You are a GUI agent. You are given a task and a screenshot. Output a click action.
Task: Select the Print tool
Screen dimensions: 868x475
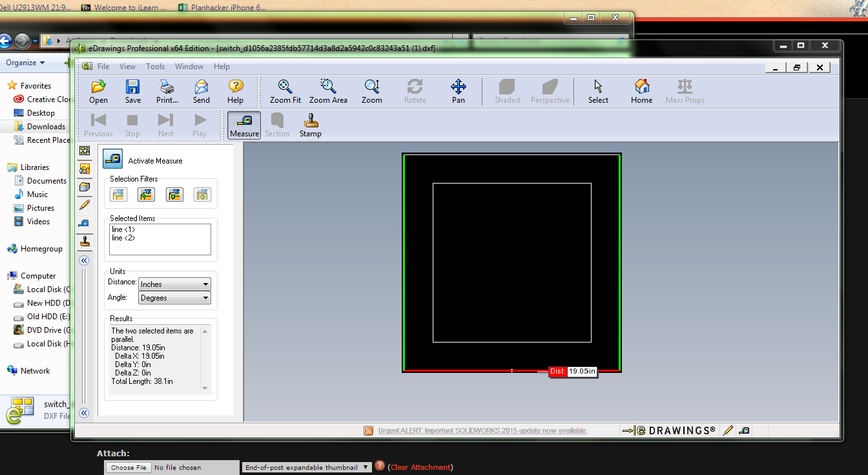tap(166, 90)
